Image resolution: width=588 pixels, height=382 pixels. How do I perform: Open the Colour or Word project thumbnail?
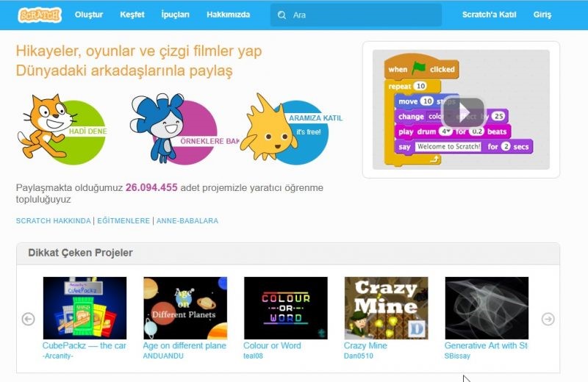286,308
